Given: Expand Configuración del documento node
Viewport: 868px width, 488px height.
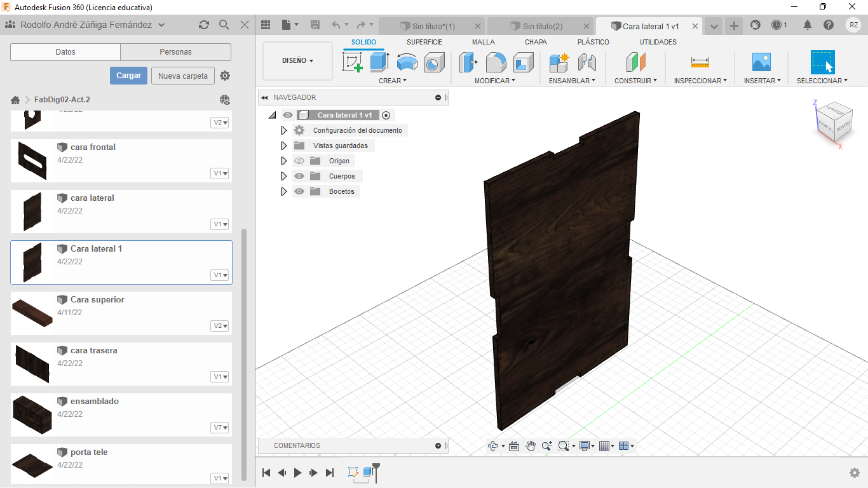Looking at the screenshot, I should pos(284,130).
